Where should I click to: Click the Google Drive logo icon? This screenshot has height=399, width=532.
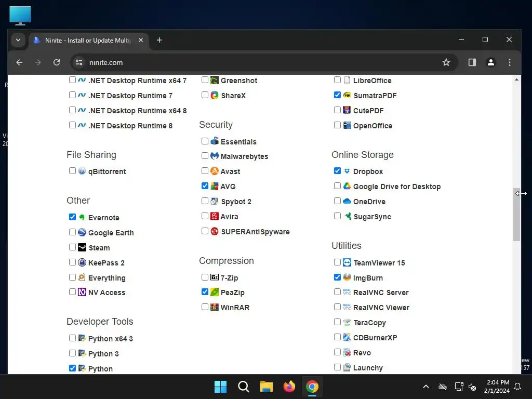click(347, 187)
